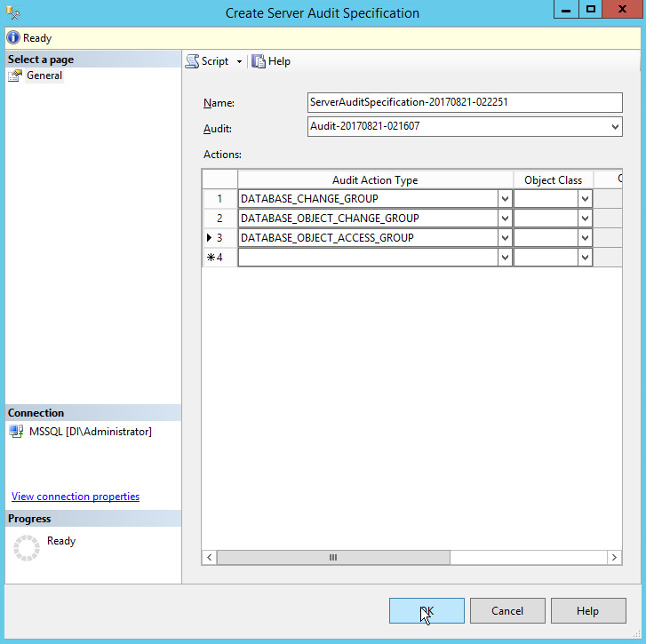Click the empty Audit Action Type cell in row 4
This screenshot has width=646, height=644.
(368, 258)
